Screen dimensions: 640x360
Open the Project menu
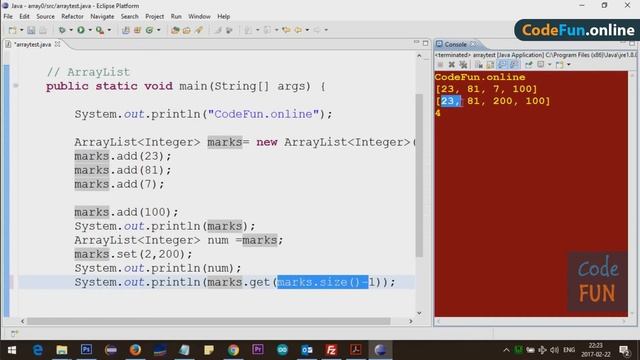click(x=154, y=16)
